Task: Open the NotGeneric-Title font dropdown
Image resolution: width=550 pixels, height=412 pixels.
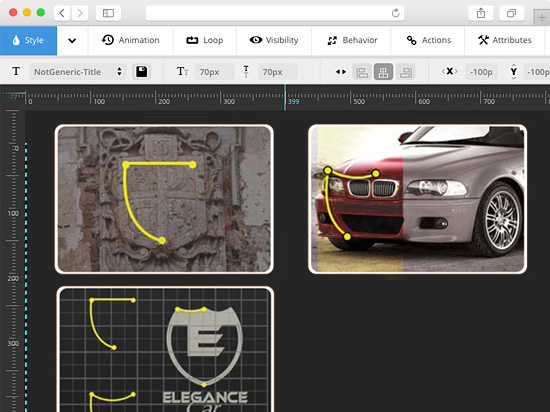Action: [78, 72]
